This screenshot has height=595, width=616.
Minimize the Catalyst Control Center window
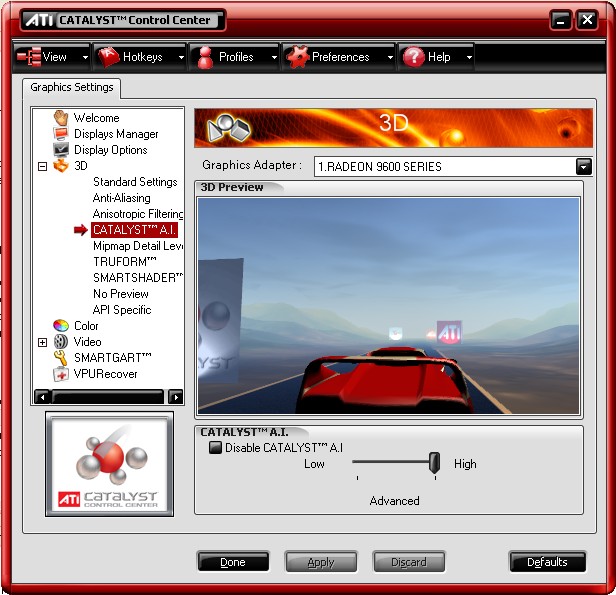point(561,20)
